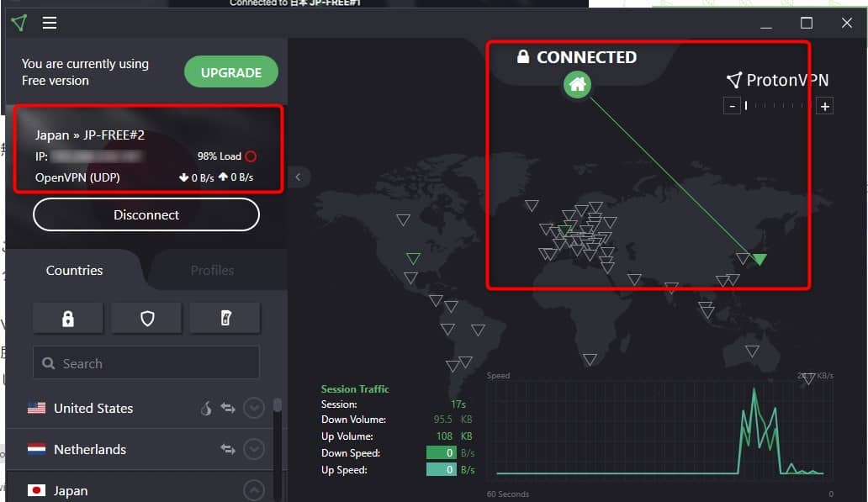Screen dimensions: 868x502
Task: Click the "United States" country name
Action: [93, 409]
